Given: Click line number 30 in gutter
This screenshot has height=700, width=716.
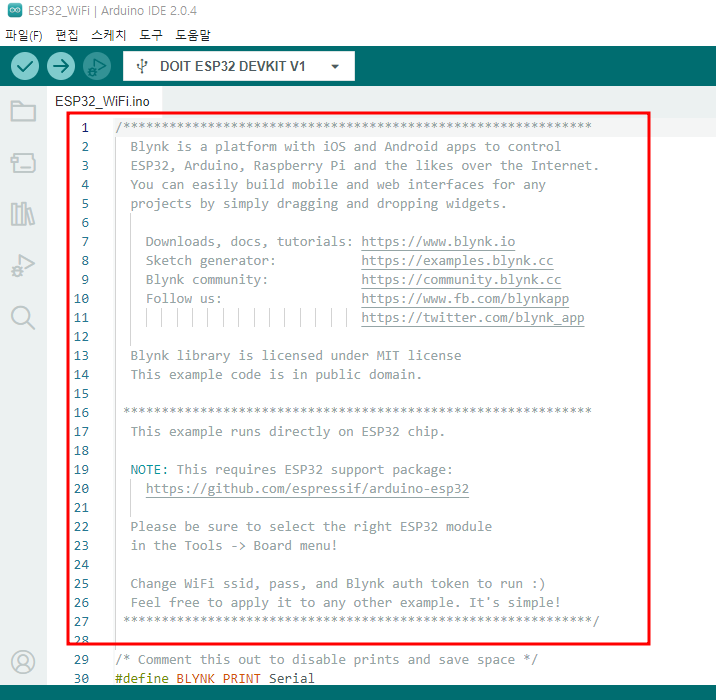Looking at the screenshot, I should click(x=81, y=679).
